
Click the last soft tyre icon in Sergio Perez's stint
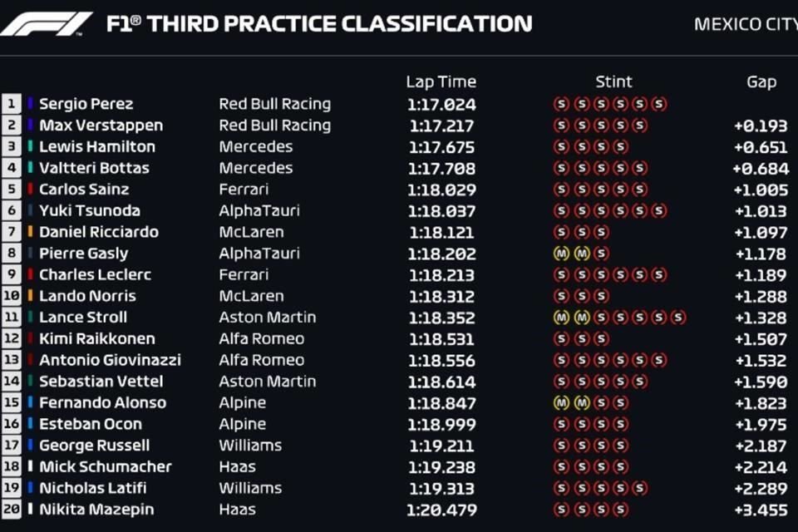pyautogui.click(x=659, y=105)
